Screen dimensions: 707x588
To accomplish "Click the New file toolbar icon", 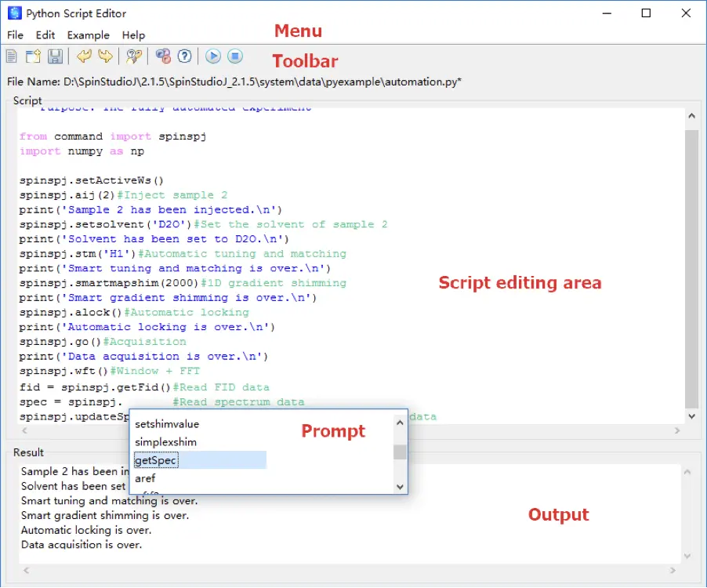I will [12, 56].
